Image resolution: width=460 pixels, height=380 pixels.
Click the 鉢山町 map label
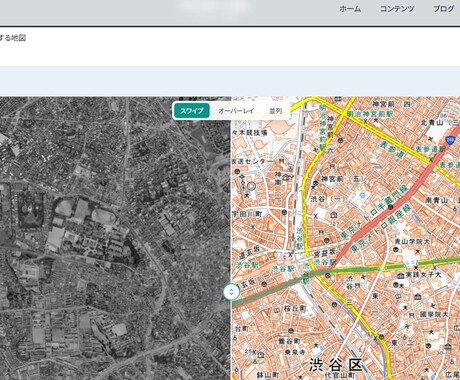pos(268,375)
